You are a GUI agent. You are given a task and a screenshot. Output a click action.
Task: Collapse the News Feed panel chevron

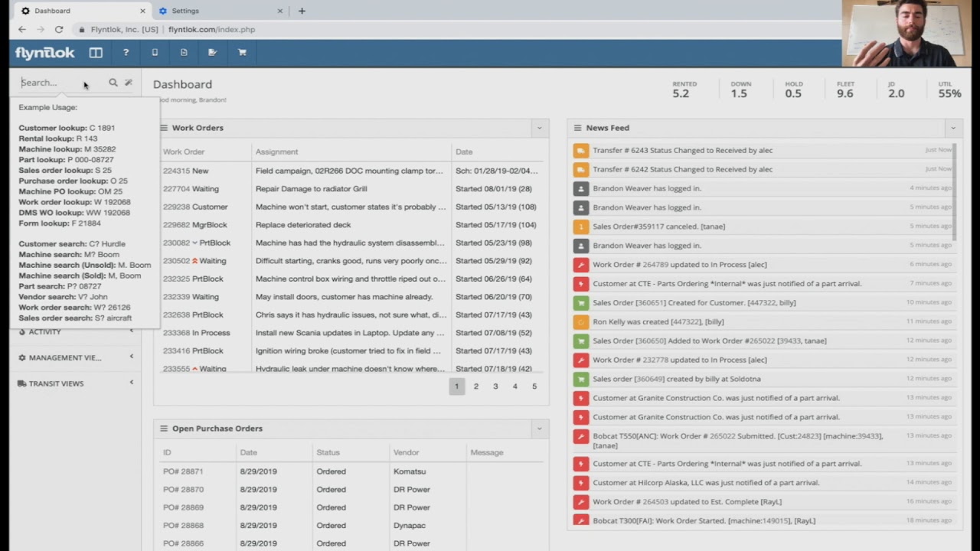click(952, 128)
